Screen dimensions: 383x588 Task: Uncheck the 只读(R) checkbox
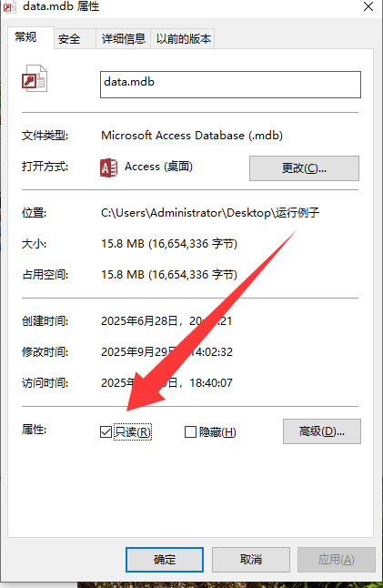[106, 431]
